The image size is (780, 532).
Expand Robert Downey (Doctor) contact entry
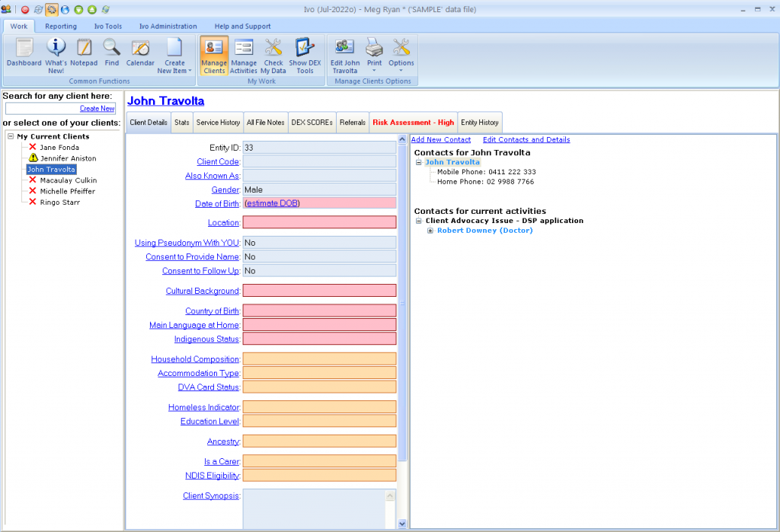point(430,231)
